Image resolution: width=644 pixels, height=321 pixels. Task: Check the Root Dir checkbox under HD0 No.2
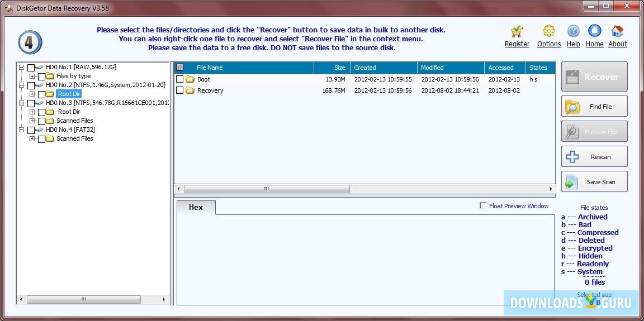(41, 94)
